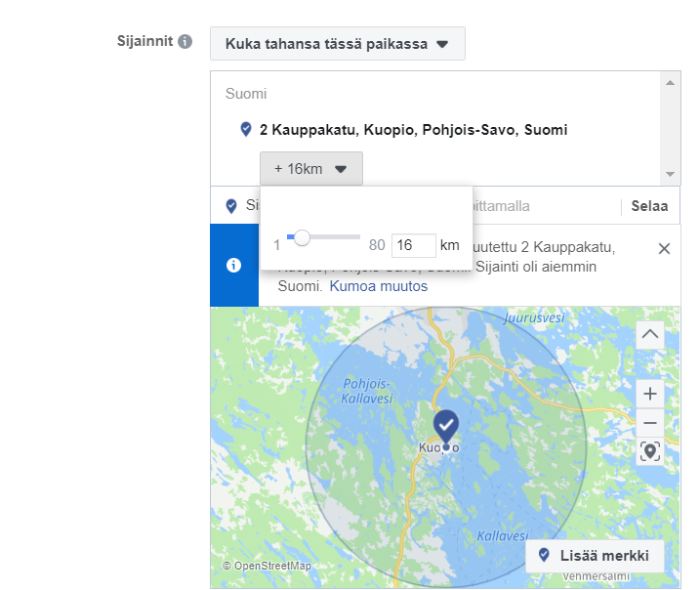Click the 'Selaa' browse button

[x=649, y=206]
